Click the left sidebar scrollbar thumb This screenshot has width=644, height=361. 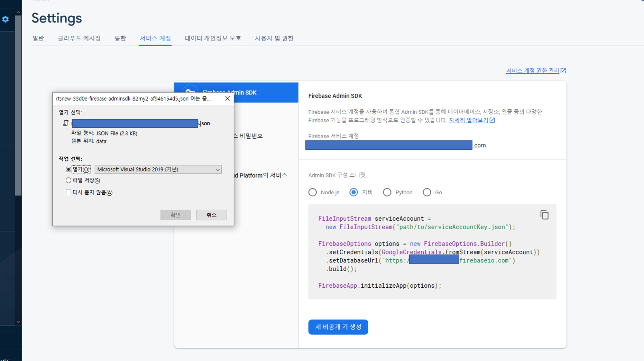point(18,105)
